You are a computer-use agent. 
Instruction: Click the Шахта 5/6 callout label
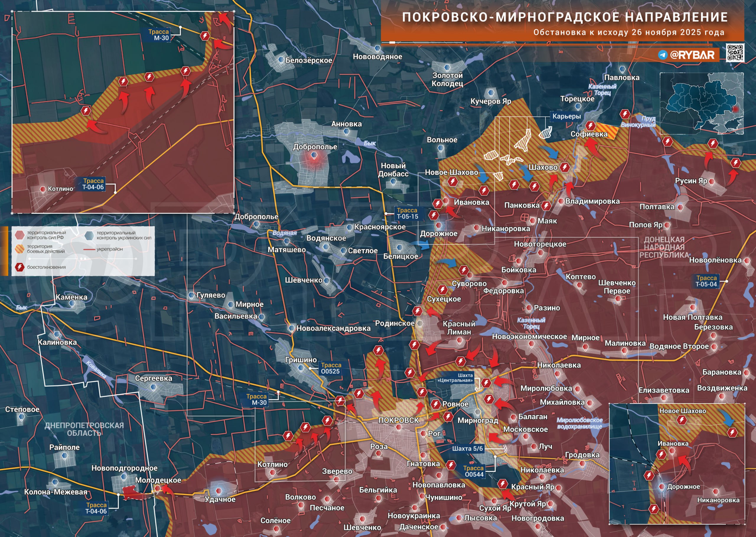click(467, 448)
